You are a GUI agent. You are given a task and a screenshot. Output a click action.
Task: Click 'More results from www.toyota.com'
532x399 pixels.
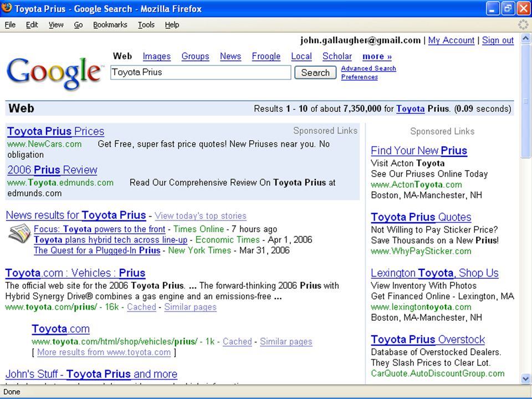pyautogui.click(x=104, y=352)
